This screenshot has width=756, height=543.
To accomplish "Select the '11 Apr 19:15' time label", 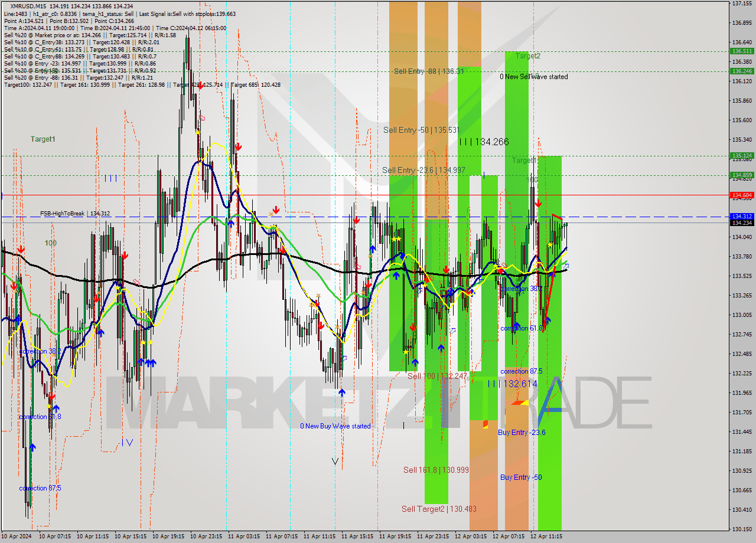I will pyautogui.click(x=395, y=537).
